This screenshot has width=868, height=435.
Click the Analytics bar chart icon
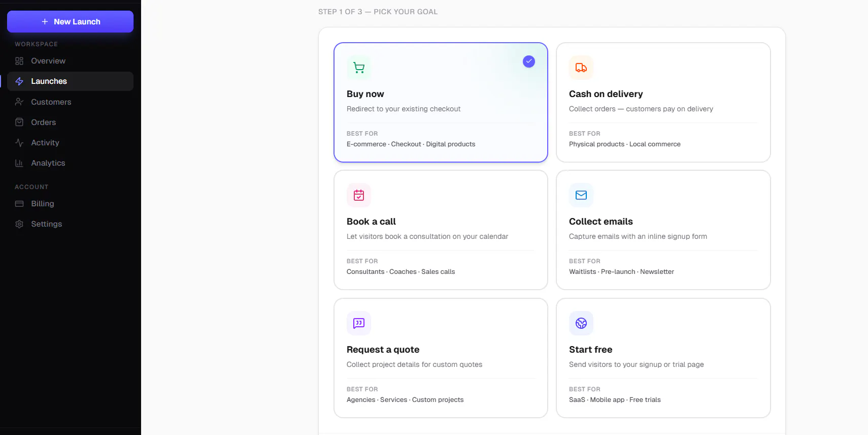tap(19, 163)
